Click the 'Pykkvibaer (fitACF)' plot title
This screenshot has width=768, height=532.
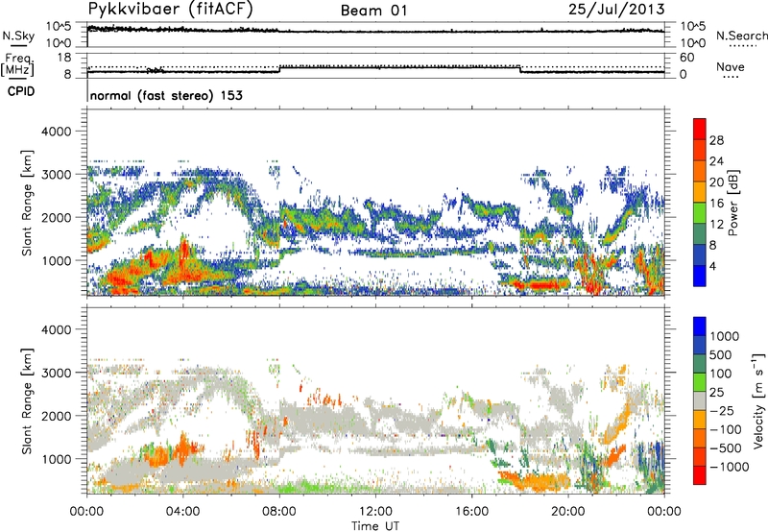(x=171, y=9)
